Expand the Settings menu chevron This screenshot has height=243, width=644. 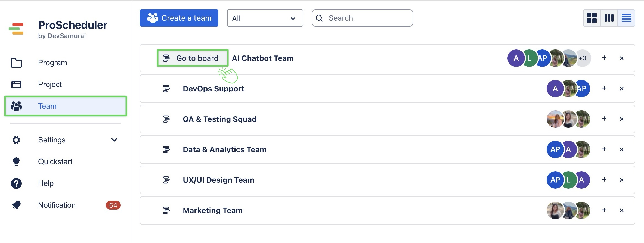point(114,140)
